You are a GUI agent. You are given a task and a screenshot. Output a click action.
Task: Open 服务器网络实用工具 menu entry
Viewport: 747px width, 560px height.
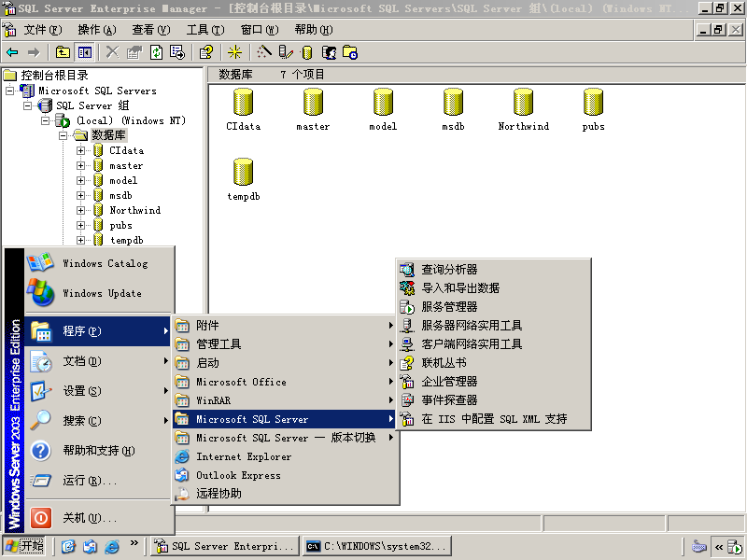(x=494, y=325)
